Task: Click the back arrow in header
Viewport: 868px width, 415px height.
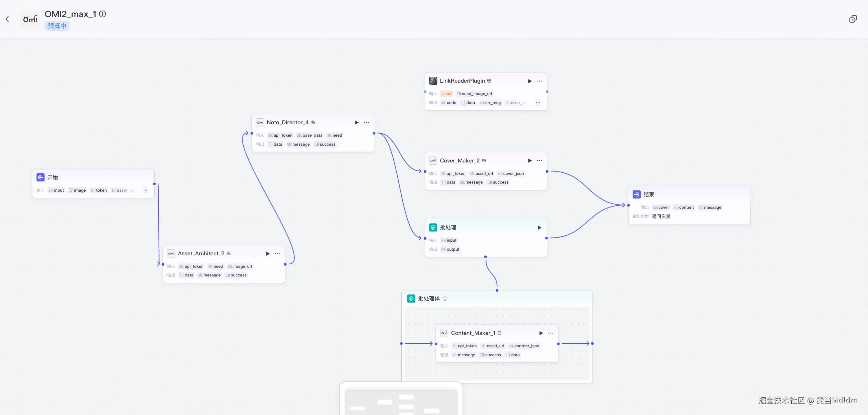Action: (7, 19)
